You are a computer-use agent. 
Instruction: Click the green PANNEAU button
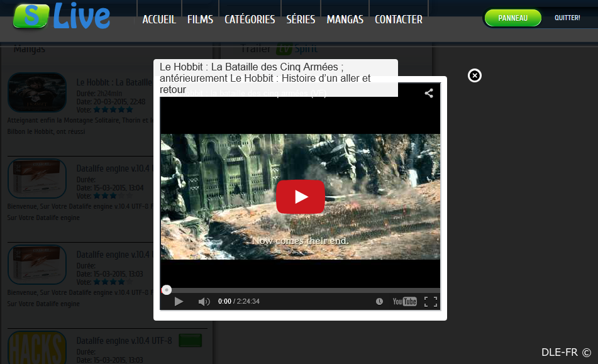[513, 18]
